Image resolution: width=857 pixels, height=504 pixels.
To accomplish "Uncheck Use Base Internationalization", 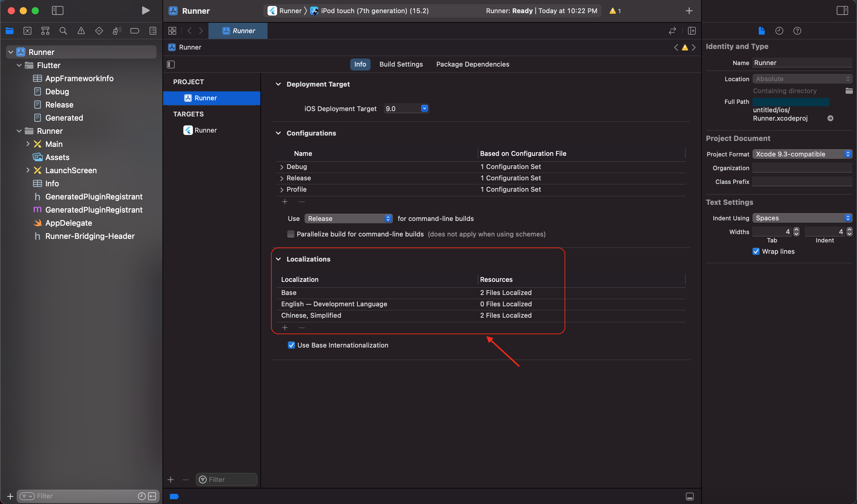I will click(x=291, y=345).
